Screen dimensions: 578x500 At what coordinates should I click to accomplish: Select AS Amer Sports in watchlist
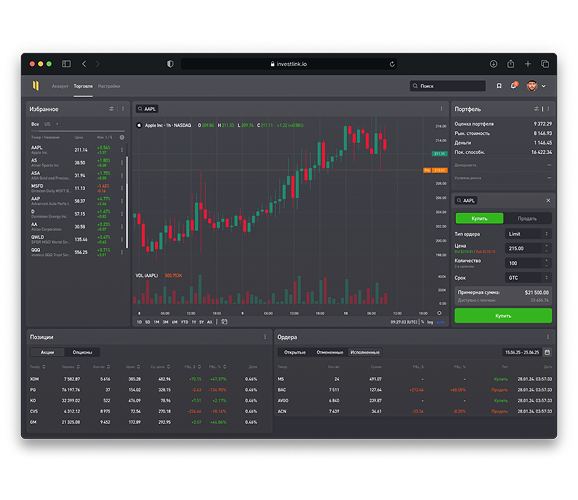click(x=76, y=163)
